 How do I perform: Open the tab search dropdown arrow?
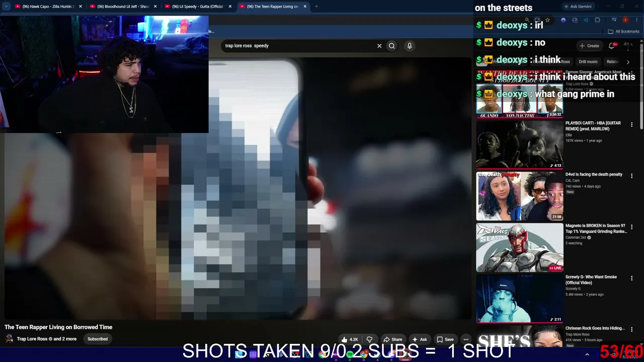(x=6, y=7)
